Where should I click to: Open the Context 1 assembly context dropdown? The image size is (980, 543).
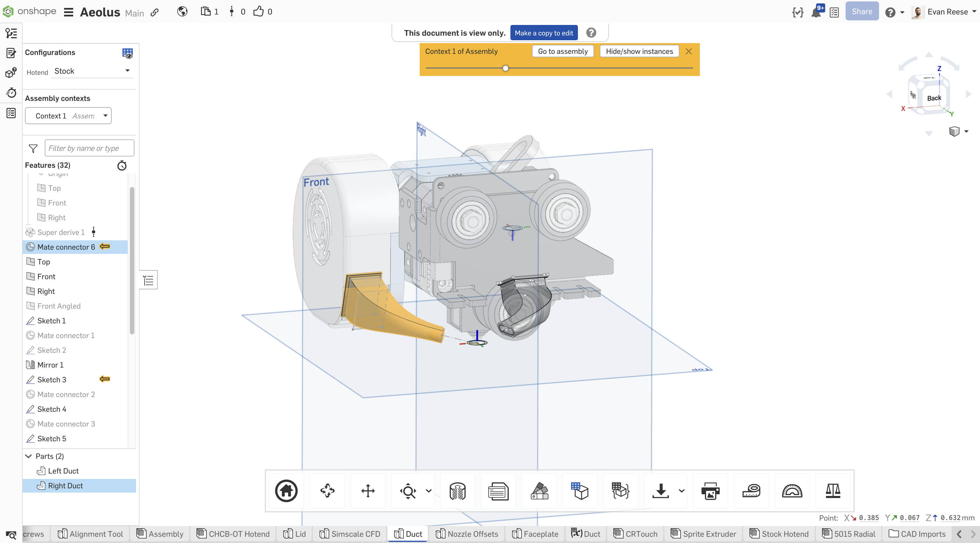(68, 116)
